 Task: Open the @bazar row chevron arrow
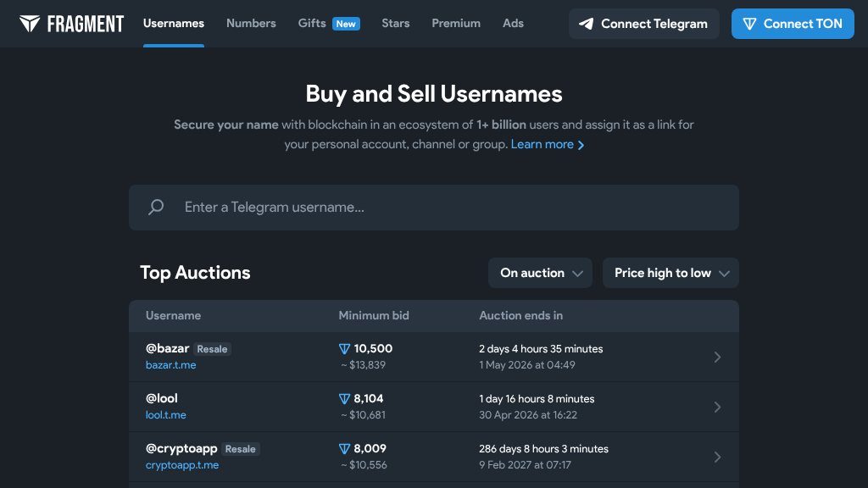tap(717, 357)
